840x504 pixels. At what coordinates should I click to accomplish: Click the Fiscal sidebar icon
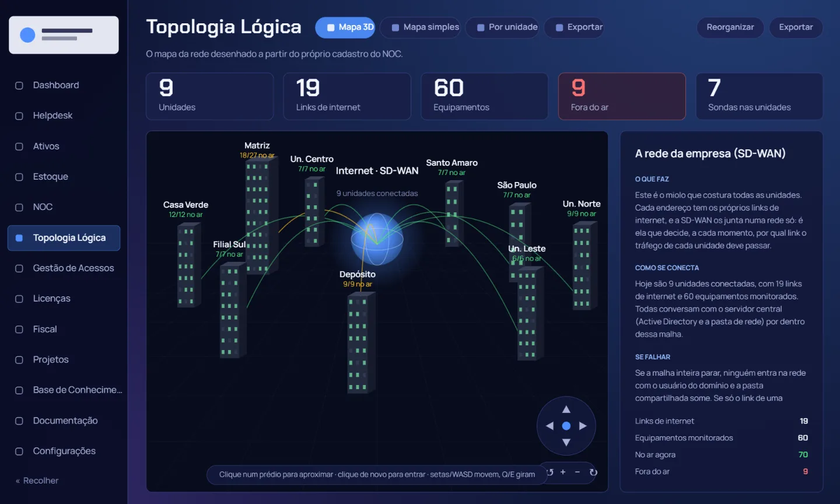point(19,329)
